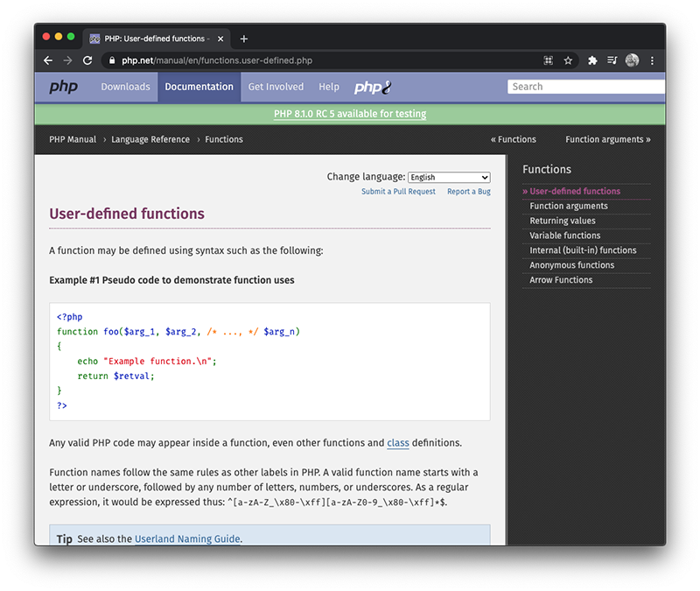This screenshot has height=591, width=700.
Task: Open Chrome's three-dot menu
Action: (652, 60)
